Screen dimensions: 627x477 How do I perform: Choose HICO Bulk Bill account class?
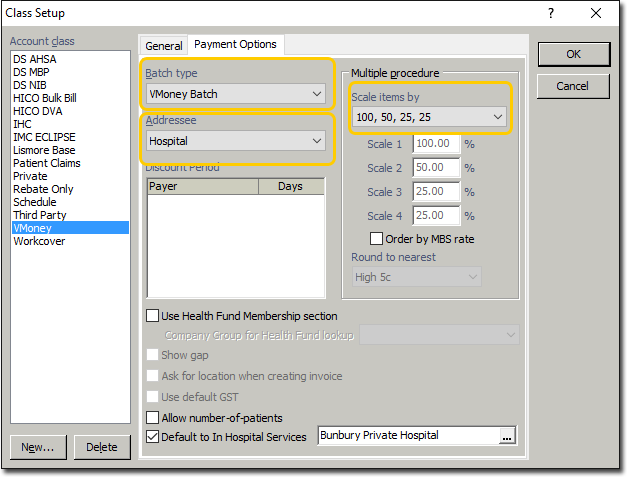(45, 98)
